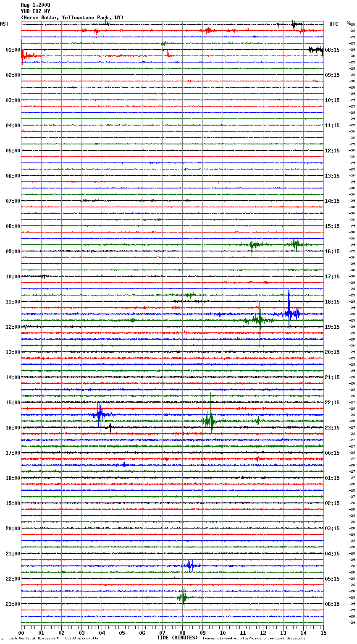Click minute axis tick label 00
Image resolution: width=357 pixels, height=644 pixels.
click(21, 633)
